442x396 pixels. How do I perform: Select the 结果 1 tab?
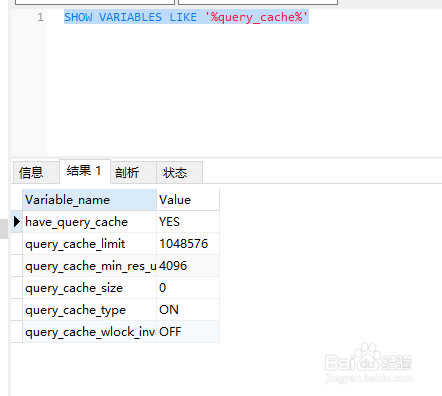coord(85,171)
